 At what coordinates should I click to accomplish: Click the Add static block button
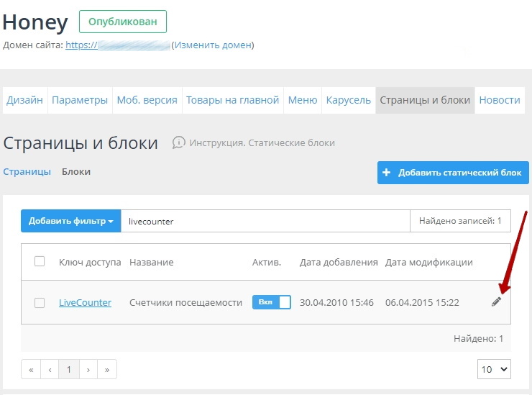(453, 173)
